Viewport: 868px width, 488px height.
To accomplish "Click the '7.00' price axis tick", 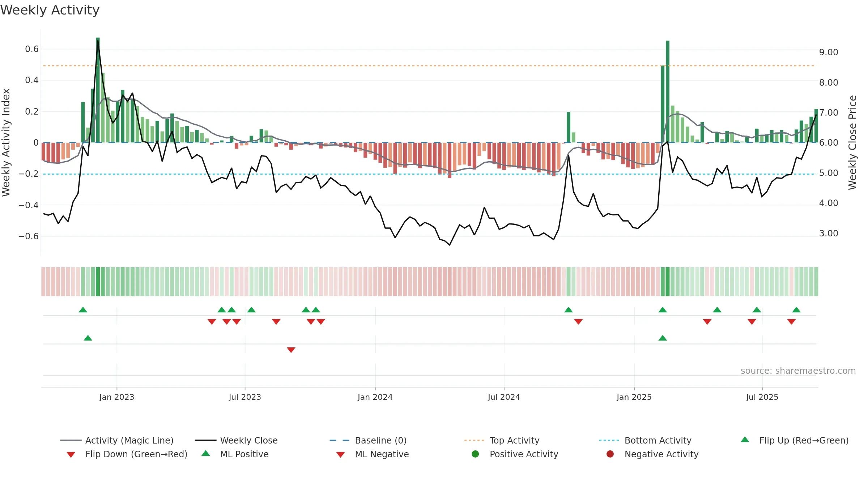I will tap(829, 113).
